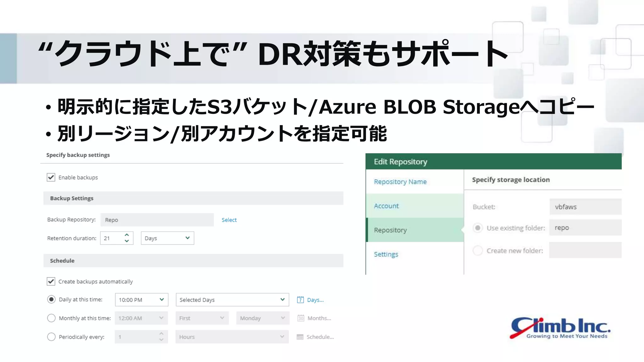Click the Specify backup settings heading
The image size is (644, 362).
[78, 155]
